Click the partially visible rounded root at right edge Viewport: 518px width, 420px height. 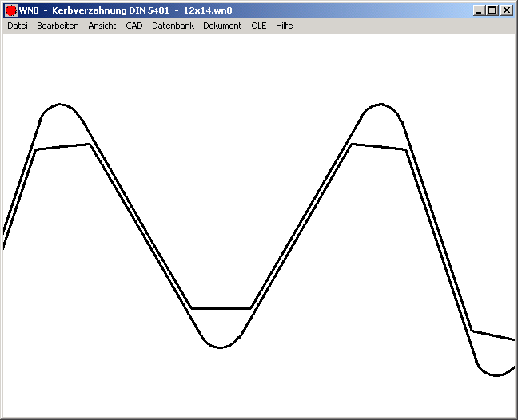pyautogui.click(x=496, y=374)
